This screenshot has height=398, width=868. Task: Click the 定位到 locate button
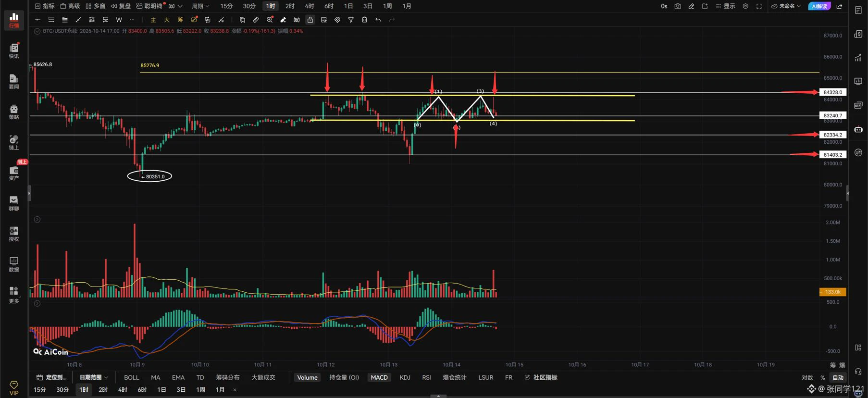[51, 377]
